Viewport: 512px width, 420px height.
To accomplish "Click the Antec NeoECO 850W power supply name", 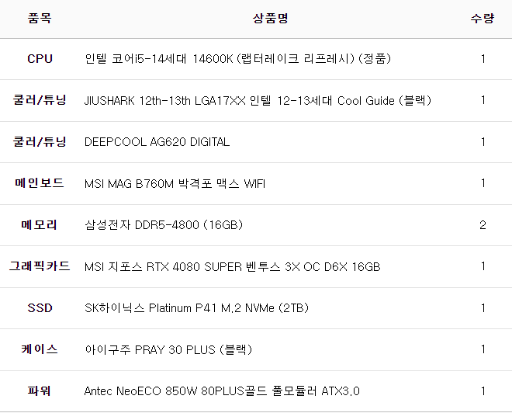I will pyautogui.click(x=222, y=391).
